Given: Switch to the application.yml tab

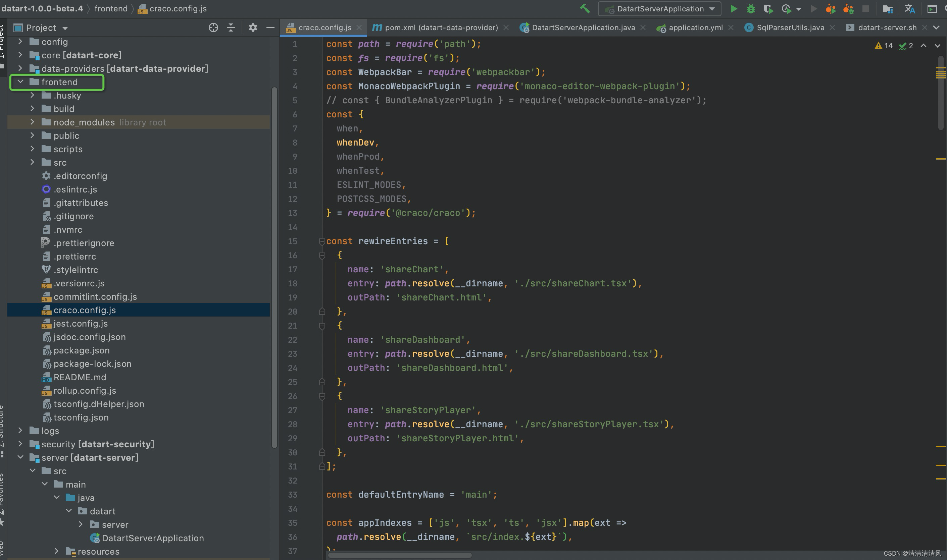Looking at the screenshot, I should click(x=695, y=27).
